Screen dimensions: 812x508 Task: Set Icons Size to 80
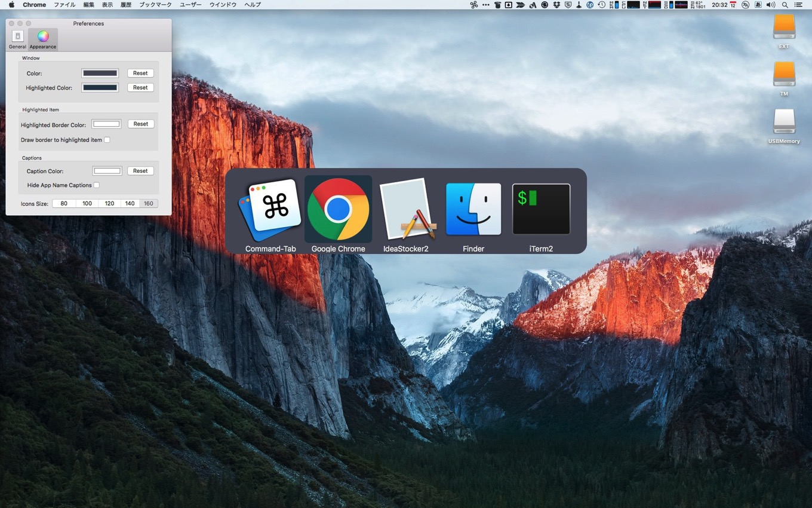pyautogui.click(x=64, y=203)
